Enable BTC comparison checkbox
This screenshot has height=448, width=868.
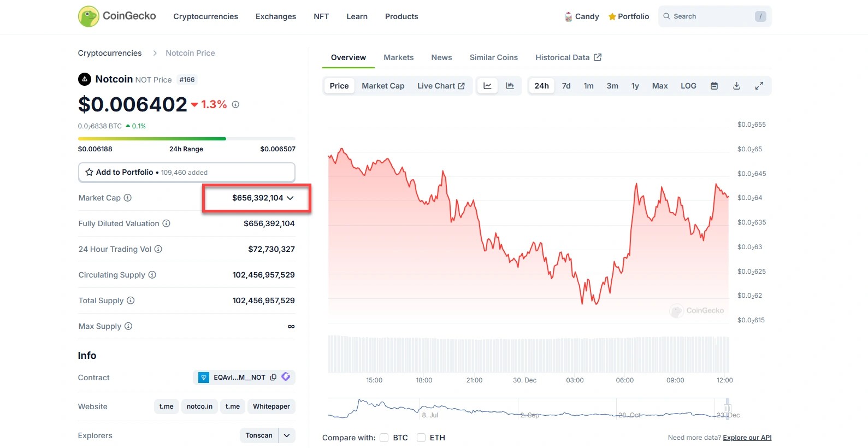coord(384,438)
